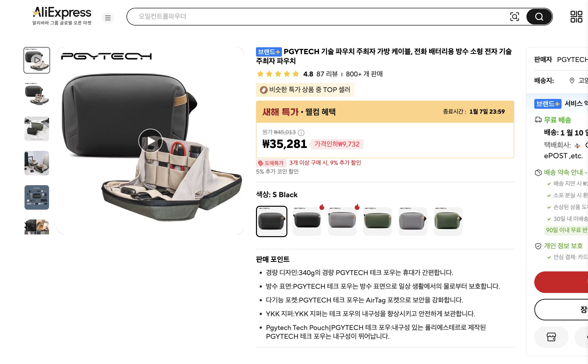
Task: Click the black magnifier search button
Action: click(538, 17)
